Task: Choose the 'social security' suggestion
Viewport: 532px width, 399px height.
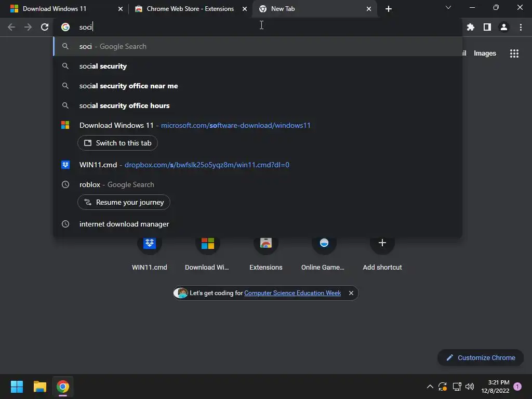Action: click(258, 66)
